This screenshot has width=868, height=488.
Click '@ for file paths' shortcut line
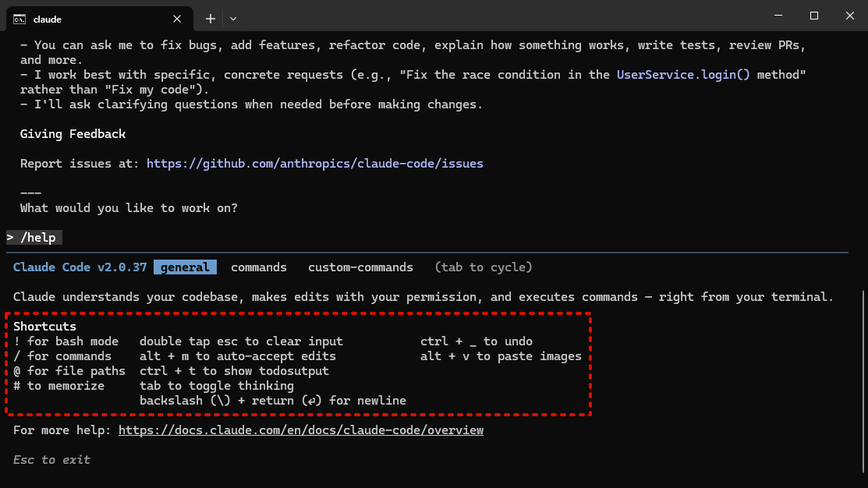click(x=69, y=371)
